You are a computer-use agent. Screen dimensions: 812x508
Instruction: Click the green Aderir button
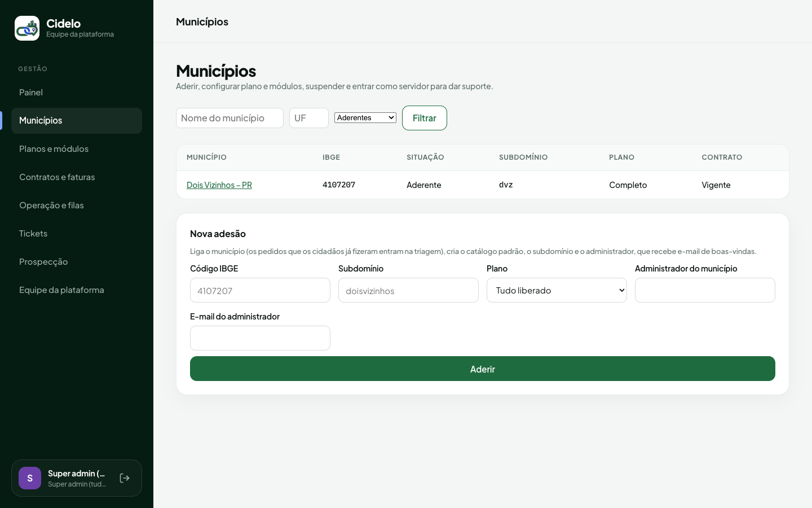[483, 369]
